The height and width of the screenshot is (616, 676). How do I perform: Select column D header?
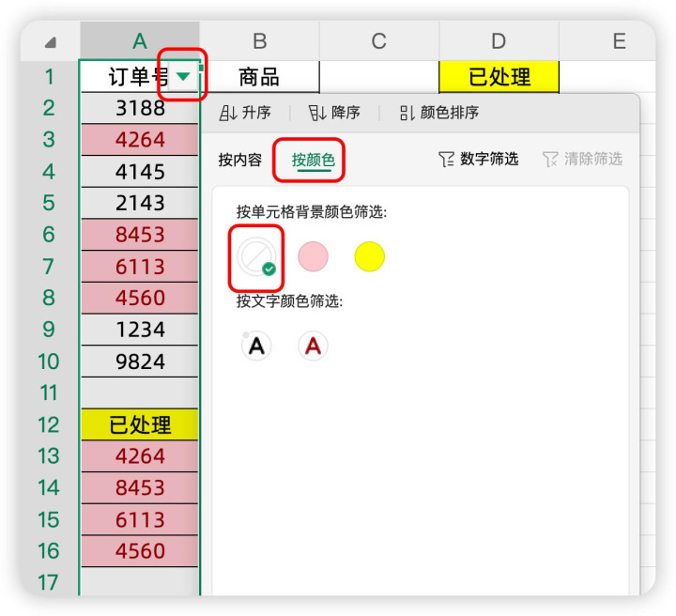[x=499, y=41]
